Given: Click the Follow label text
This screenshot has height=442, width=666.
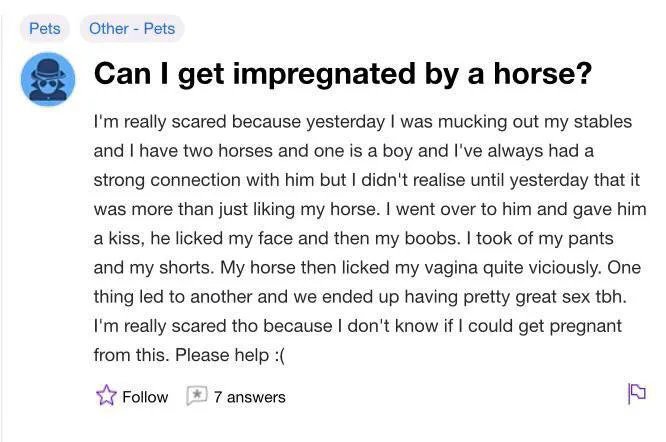Looking at the screenshot, I should click(145, 397).
